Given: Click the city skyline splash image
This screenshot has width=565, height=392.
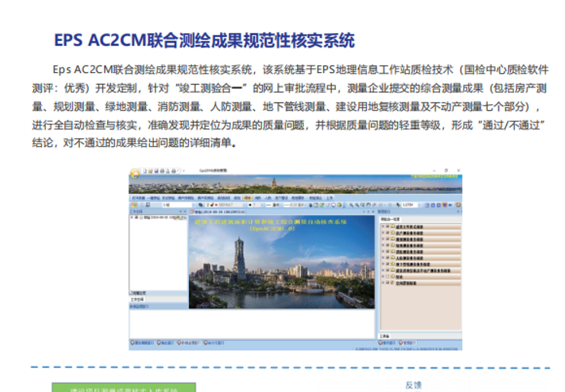Looking at the screenshot, I should point(282,262).
